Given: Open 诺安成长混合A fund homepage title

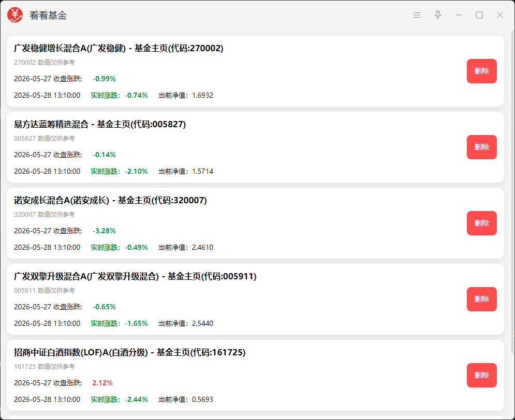Looking at the screenshot, I should pyautogui.click(x=110, y=201).
